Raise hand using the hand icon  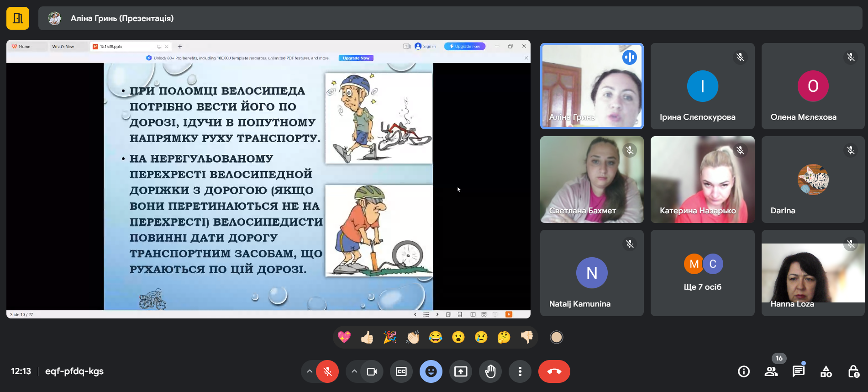click(x=490, y=371)
